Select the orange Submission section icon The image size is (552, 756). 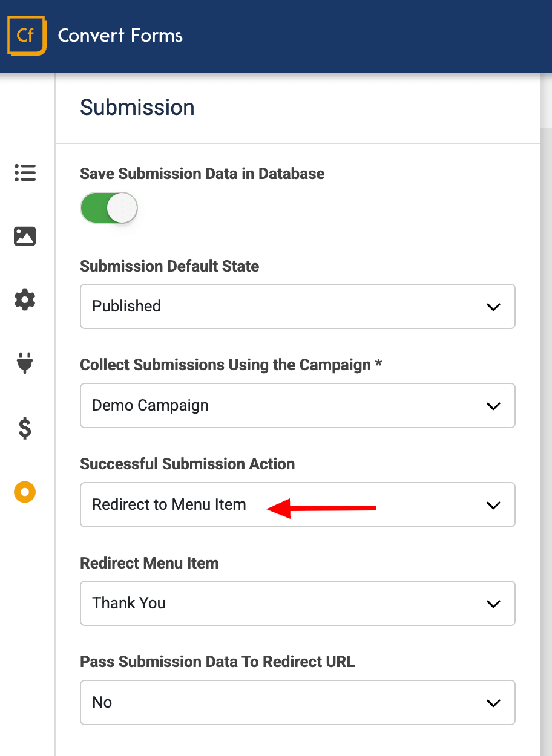[x=24, y=492]
